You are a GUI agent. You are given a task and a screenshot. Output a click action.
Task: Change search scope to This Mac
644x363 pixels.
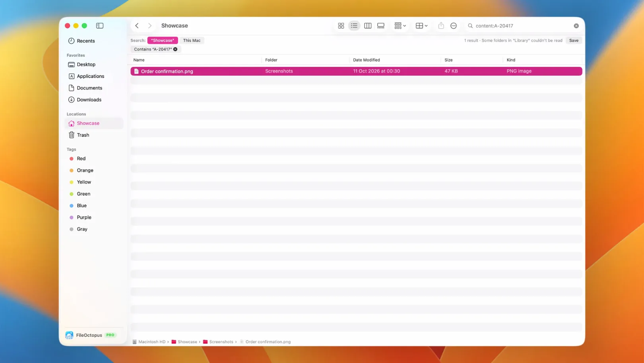tap(192, 40)
